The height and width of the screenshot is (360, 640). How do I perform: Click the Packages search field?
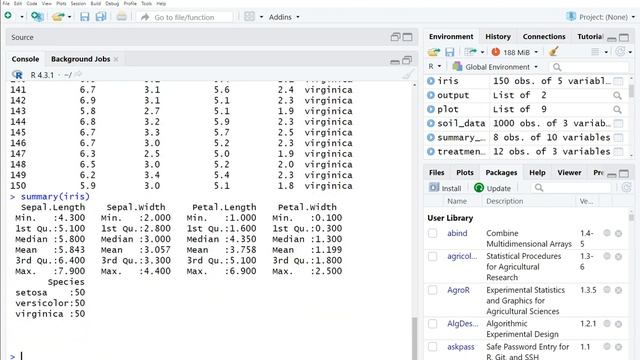pos(572,188)
